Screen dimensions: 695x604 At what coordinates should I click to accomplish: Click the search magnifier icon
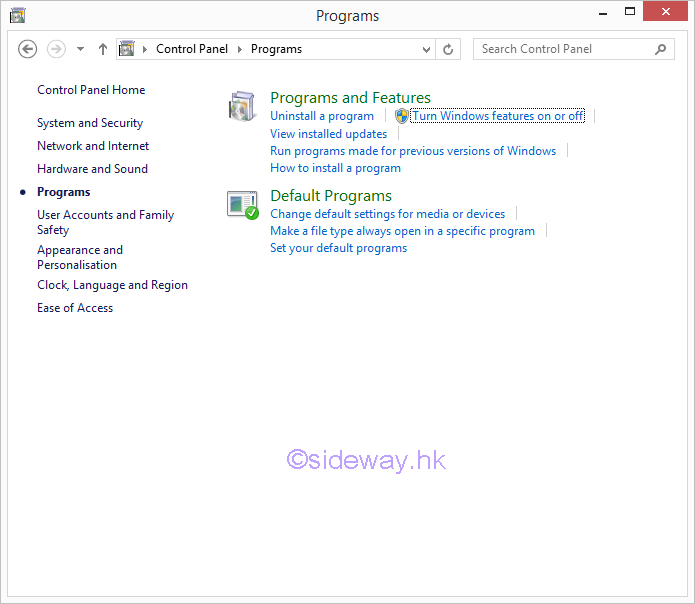[x=660, y=49]
